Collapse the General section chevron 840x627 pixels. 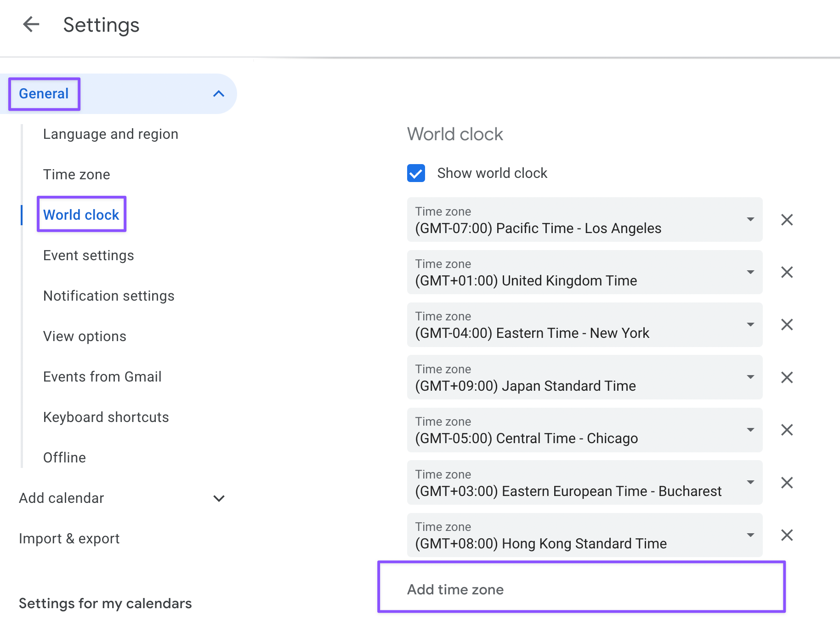click(219, 94)
